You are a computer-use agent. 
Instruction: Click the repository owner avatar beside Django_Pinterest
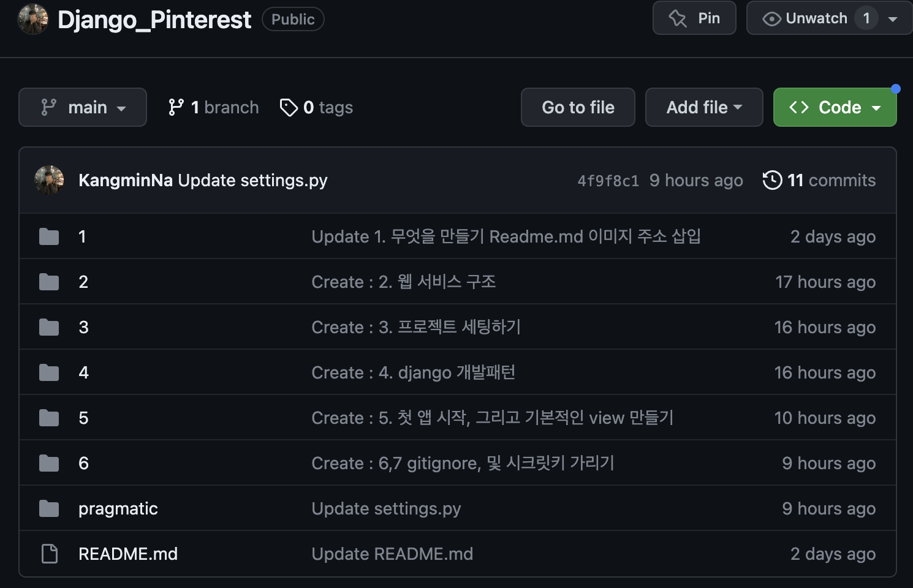(x=33, y=19)
